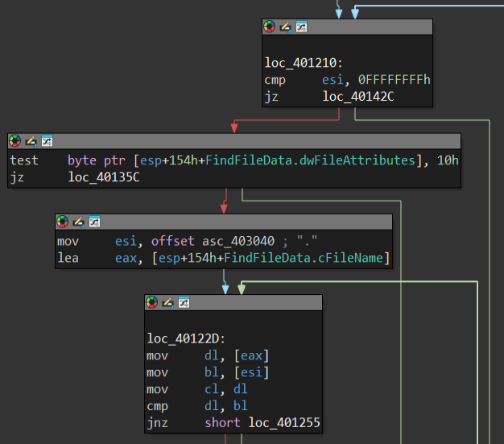Image resolution: width=504 pixels, height=444 pixels.
Task: Click jump target loc_40142C
Action: tap(358, 97)
